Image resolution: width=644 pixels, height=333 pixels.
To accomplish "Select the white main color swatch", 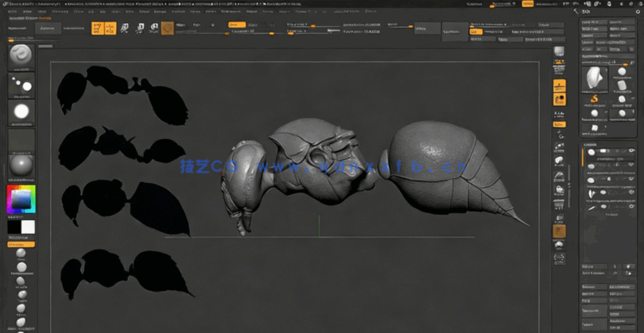I will [28, 227].
